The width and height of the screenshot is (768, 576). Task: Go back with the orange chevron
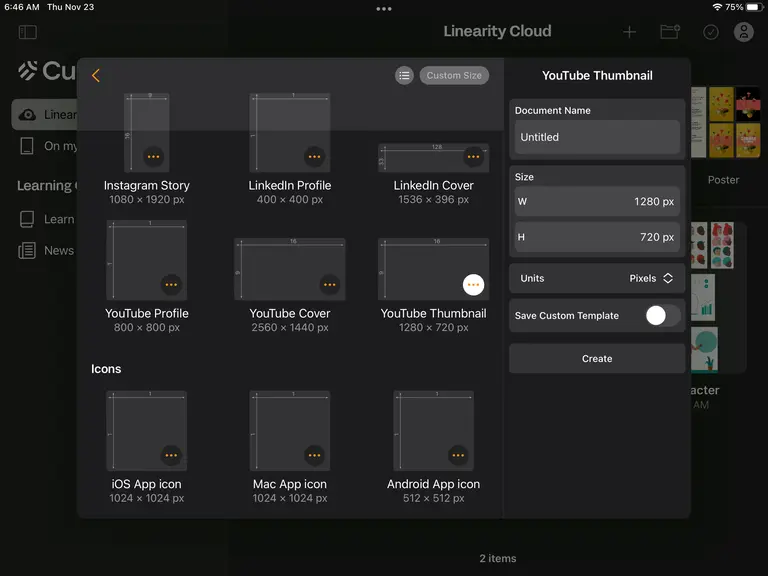[x=96, y=75]
